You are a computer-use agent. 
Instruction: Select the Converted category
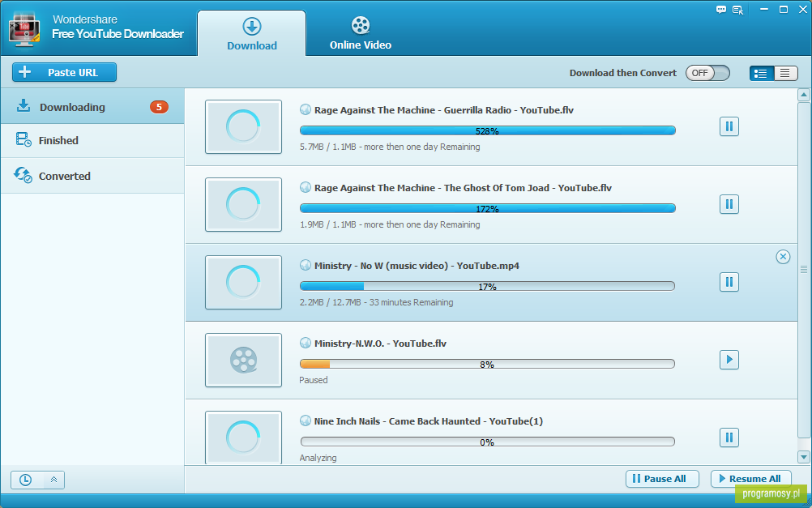92,176
